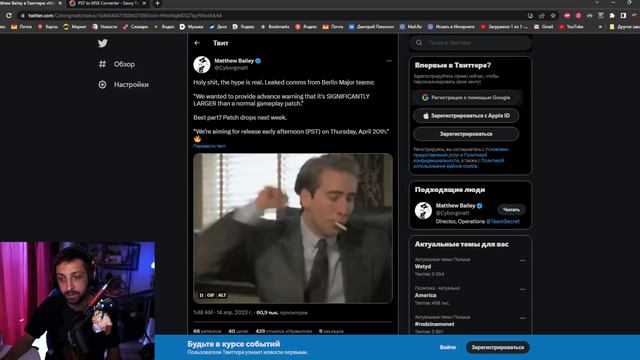The width and height of the screenshot is (640, 360).
Task: Open the Nicolas Cage GIF media
Action: [293, 228]
